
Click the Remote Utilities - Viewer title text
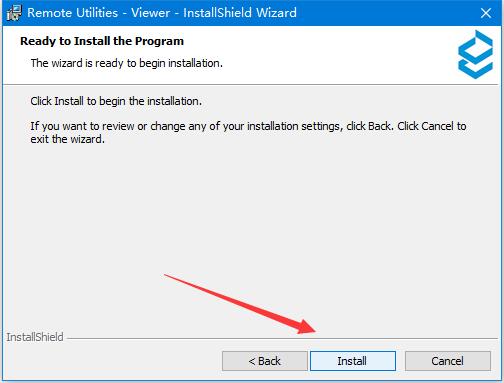tap(162, 13)
